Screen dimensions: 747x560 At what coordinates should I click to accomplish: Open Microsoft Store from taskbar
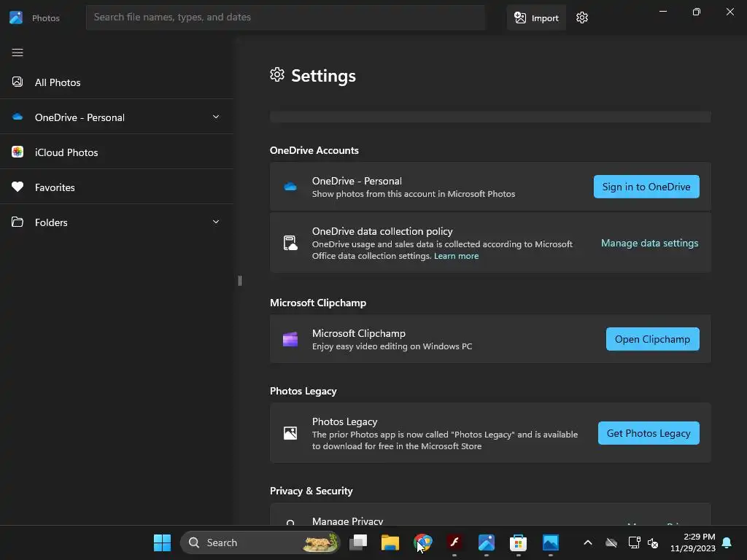pos(519,542)
